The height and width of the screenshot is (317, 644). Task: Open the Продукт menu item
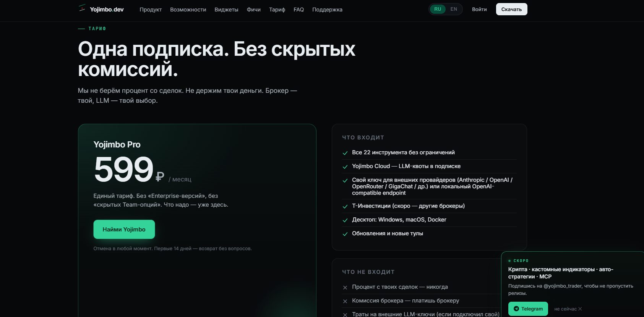[151, 10]
